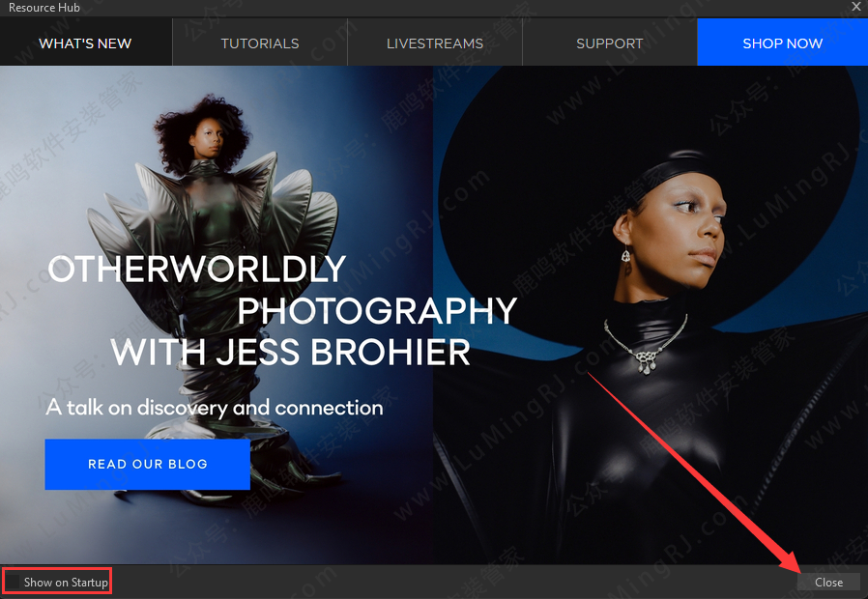This screenshot has height=599, width=868.
Task: Select the LIVESTREAMS tab
Action: (x=434, y=43)
